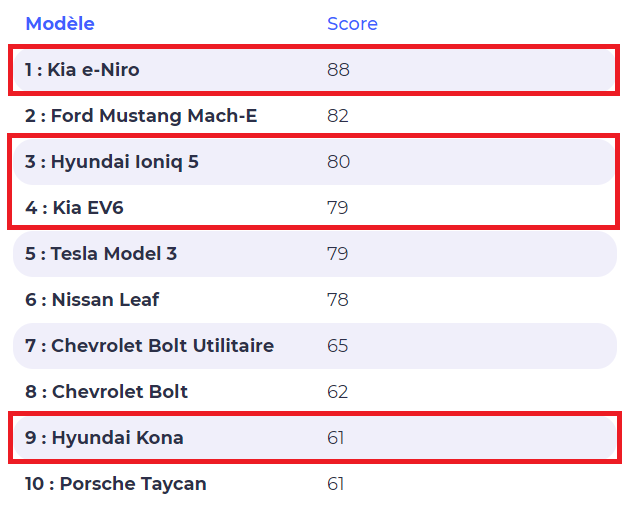
Task: Click the Modèle column header
Action: (60, 24)
